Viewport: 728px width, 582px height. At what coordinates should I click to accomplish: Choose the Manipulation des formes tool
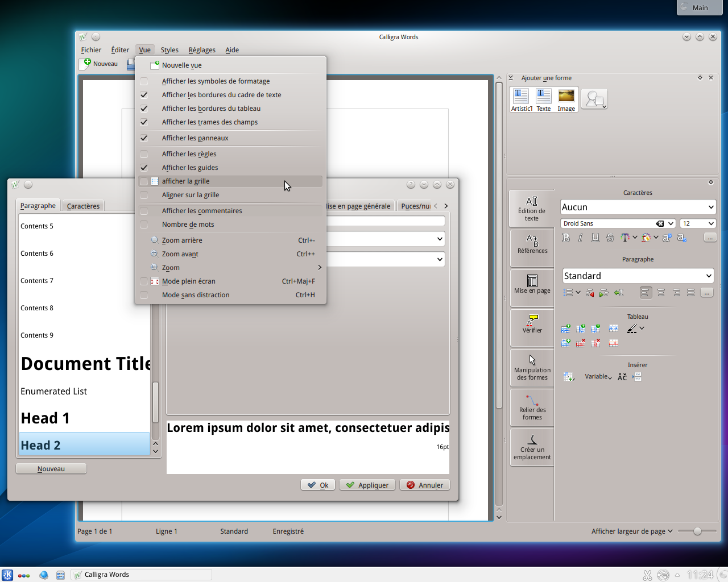532,368
